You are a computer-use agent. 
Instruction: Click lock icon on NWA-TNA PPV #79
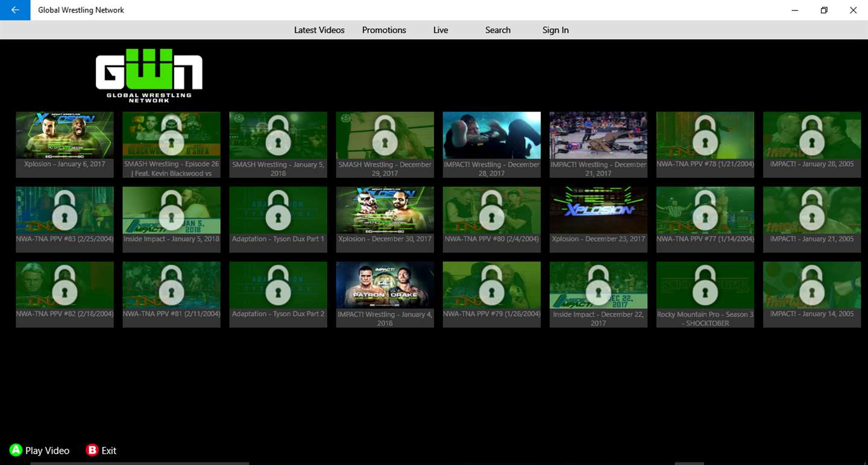tap(491, 284)
